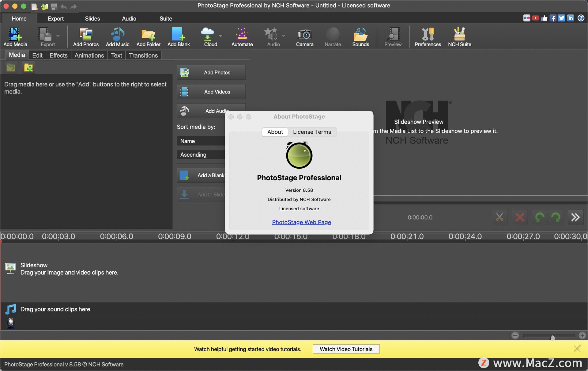Image resolution: width=588 pixels, height=371 pixels.
Task: Click the Flickr share icon
Action: click(x=526, y=18)
